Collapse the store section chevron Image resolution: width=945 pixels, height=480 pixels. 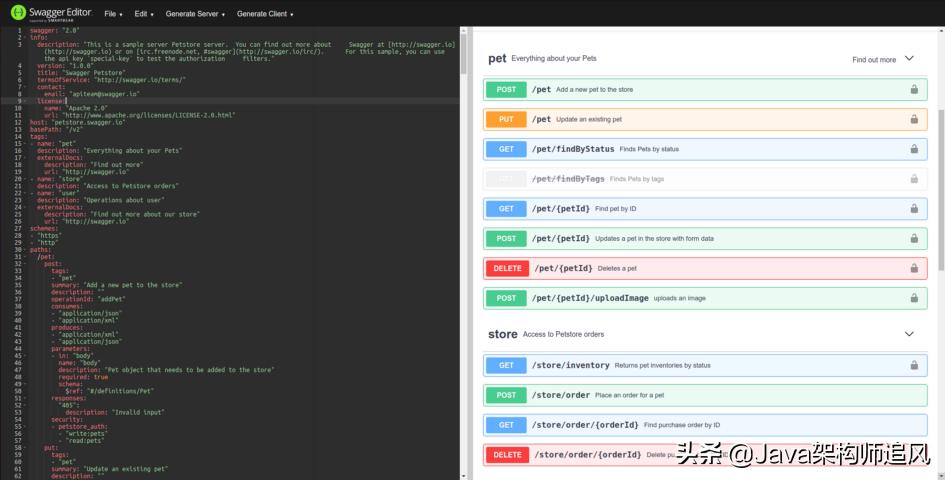pos(909,334)
